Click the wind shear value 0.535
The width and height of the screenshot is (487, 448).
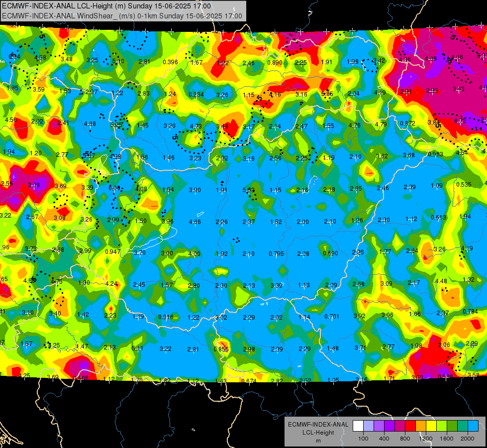(x=464, y=185)
